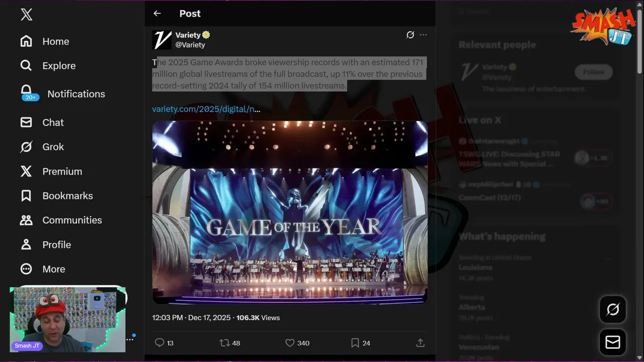Open Game of the Year image
Viewport: 644px width, 362px height.
point(290,212)
